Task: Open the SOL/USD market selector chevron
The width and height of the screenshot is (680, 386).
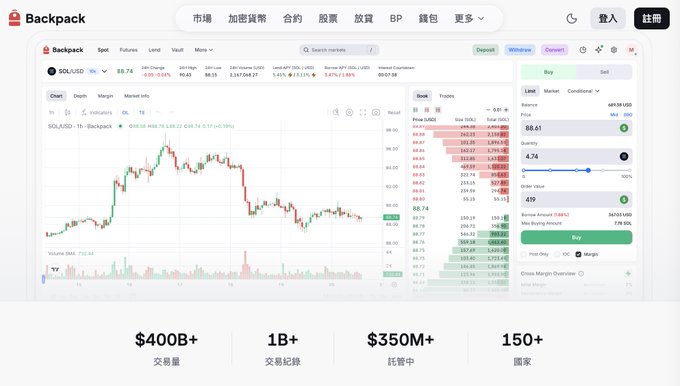Action: [x=105, y=71]
